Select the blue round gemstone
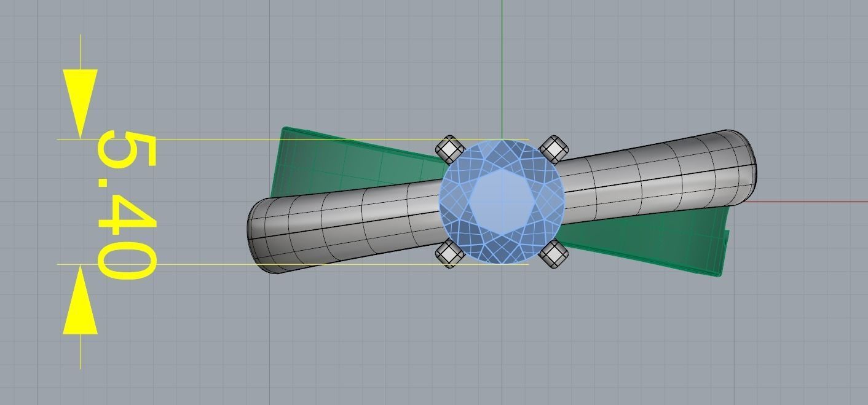 pos(502,202)
